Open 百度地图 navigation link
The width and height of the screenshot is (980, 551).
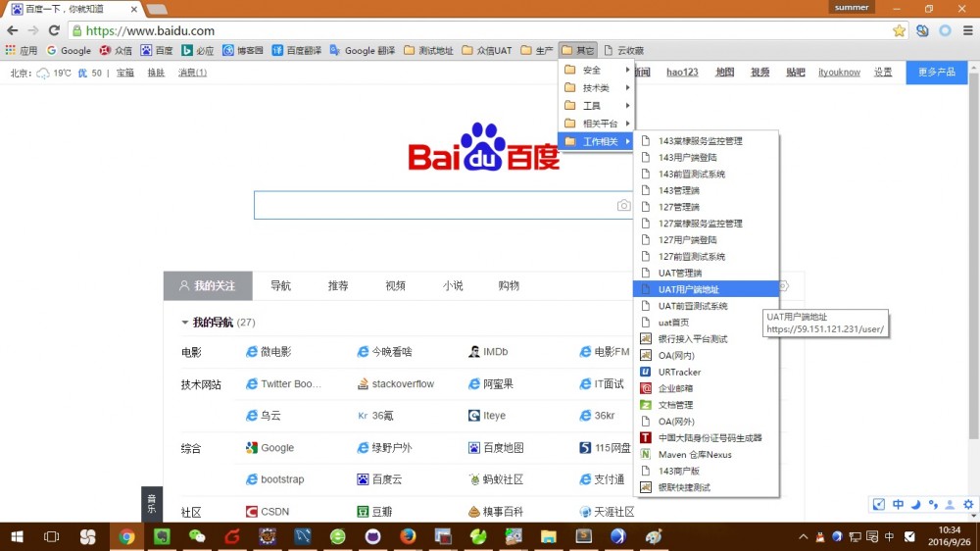(x=496, y=448)
